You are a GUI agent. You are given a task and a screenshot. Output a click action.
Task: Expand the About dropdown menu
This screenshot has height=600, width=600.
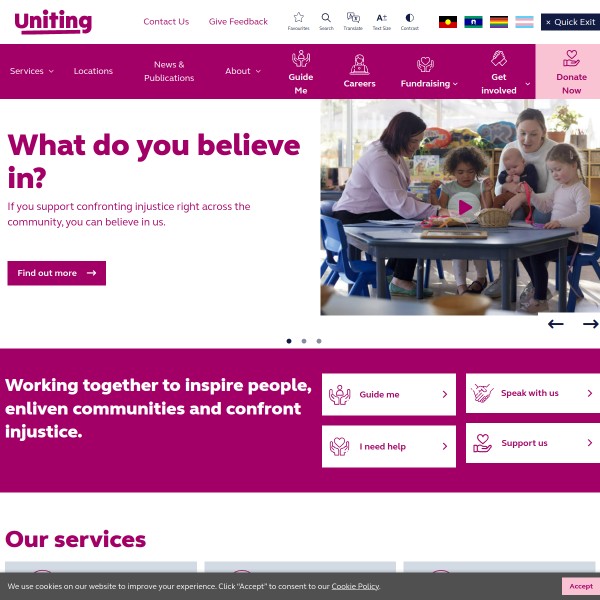243,71
